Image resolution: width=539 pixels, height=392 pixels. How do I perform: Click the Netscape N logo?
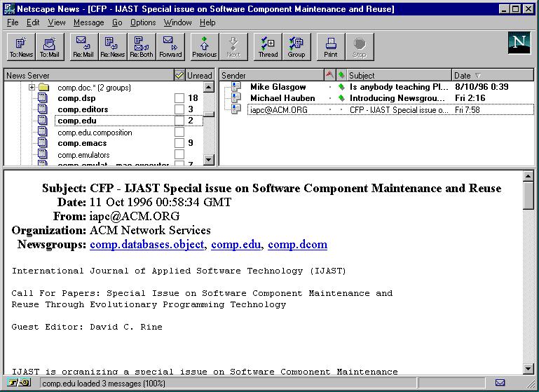click(x=519, y=43)
